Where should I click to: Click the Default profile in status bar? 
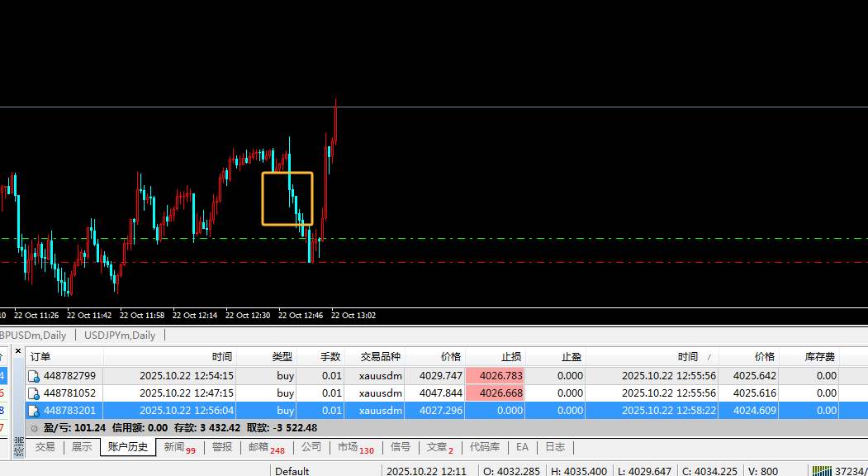tap(292, 471)
